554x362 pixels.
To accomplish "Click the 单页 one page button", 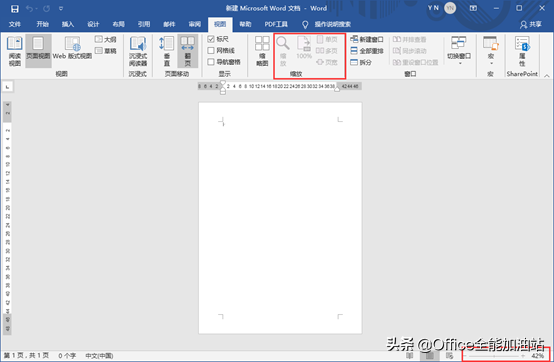I will coord(327,39).
